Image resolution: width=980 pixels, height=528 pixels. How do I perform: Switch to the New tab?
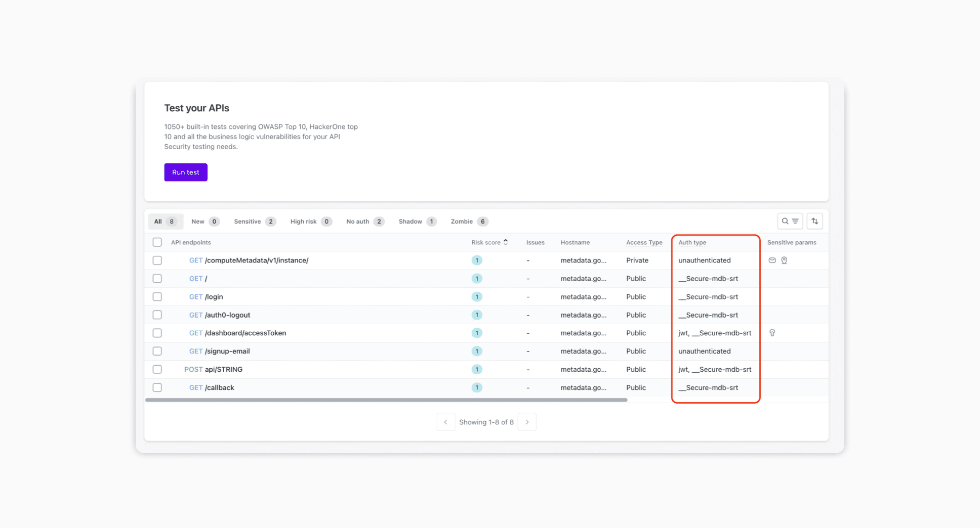click(x=205, y=222)
